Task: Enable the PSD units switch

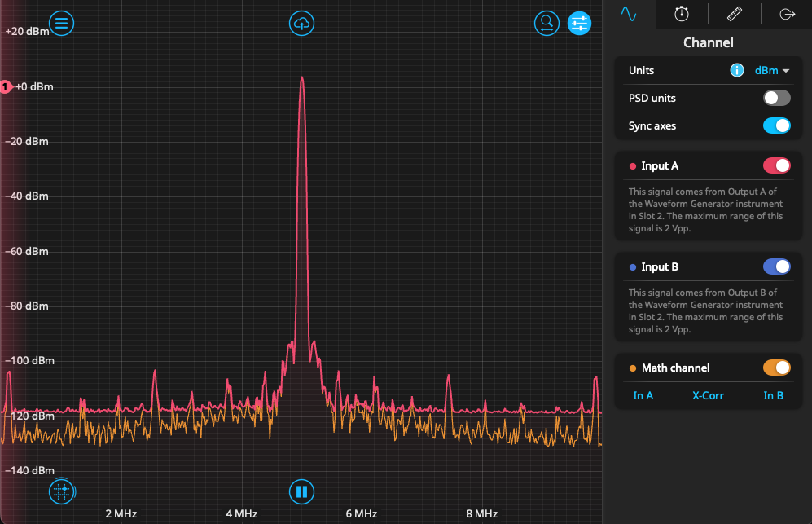Action: 776,98
